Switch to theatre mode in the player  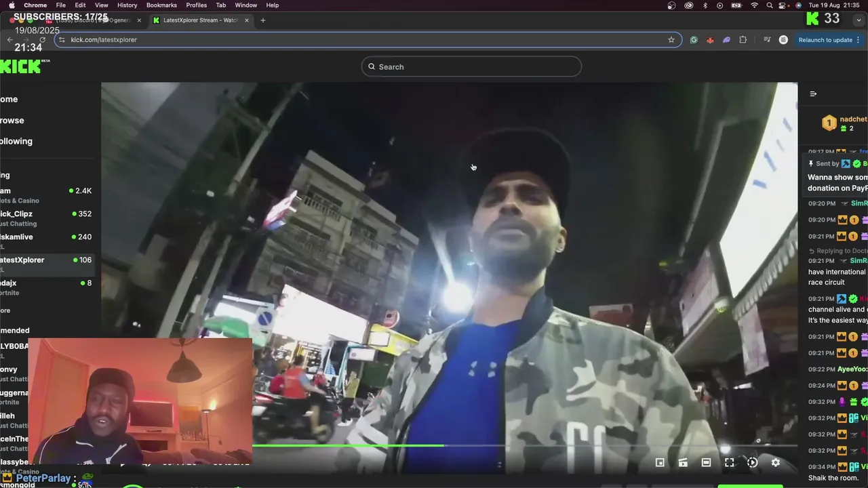click(706, 462)
